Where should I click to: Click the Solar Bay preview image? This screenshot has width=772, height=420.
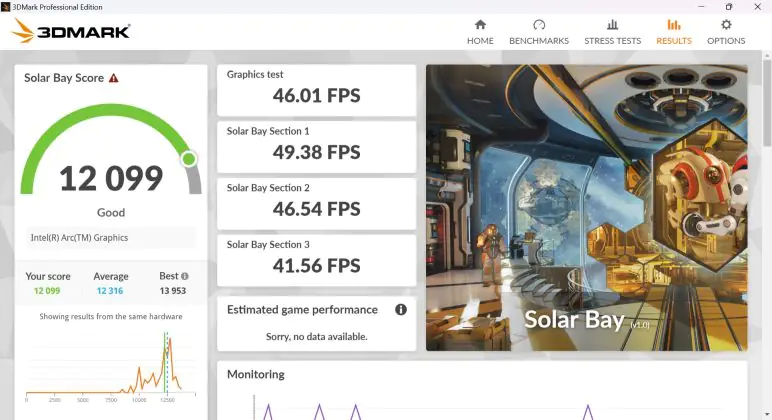point(586,208)
